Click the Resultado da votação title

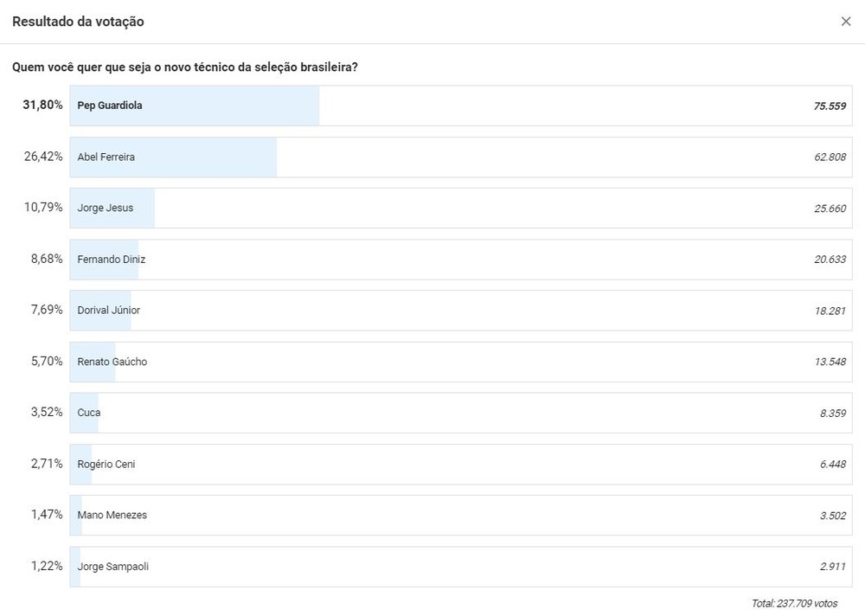click(x=78, y=22)
